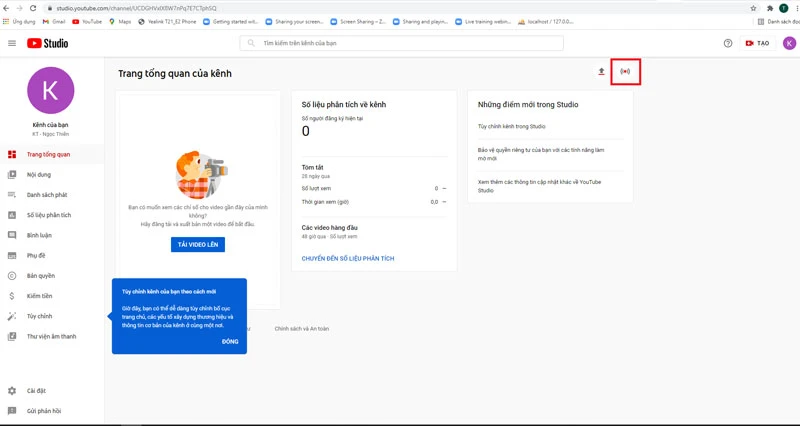
Task: Open the hamburger navigation menu
Action: [x=12, y=43]
